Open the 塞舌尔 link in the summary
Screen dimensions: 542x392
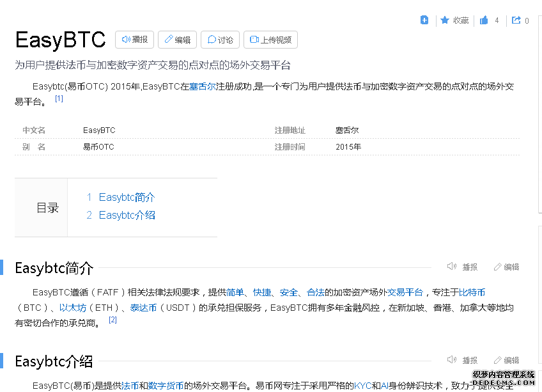202,86
